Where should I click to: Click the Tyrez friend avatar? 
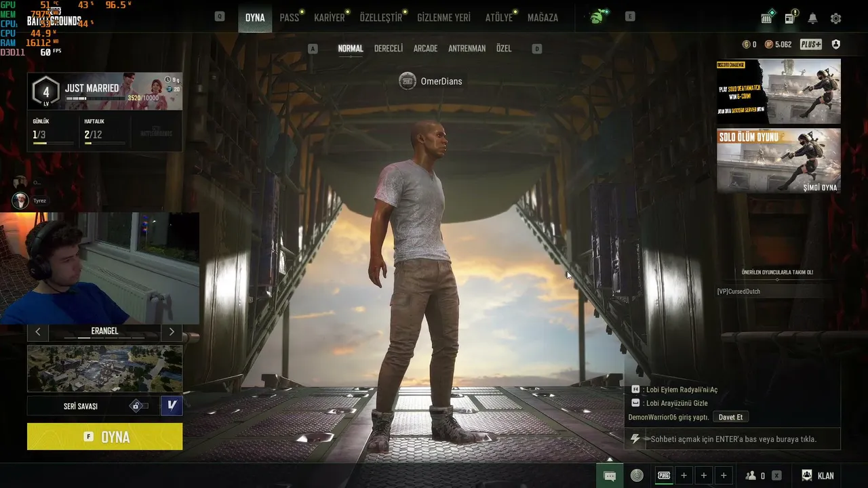pos(20,201)
